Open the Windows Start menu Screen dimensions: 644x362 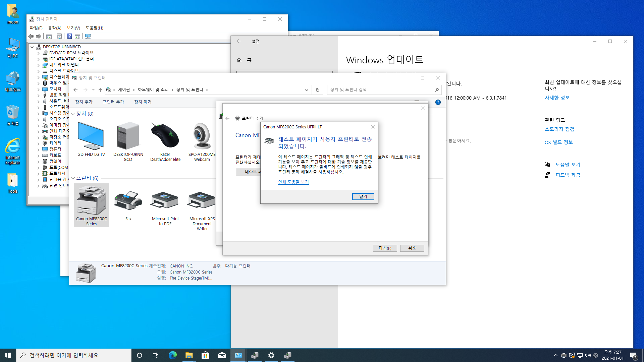[8, 355]
